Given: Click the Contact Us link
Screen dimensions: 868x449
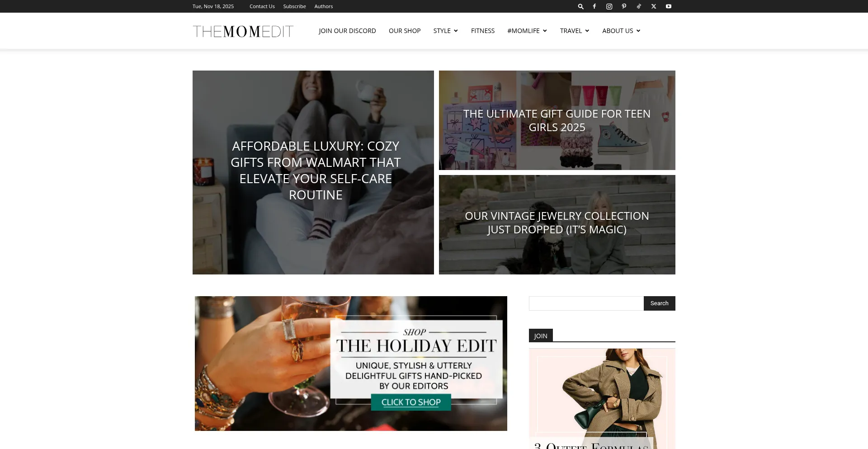Looking at the screenshot, I should [262, 6].
